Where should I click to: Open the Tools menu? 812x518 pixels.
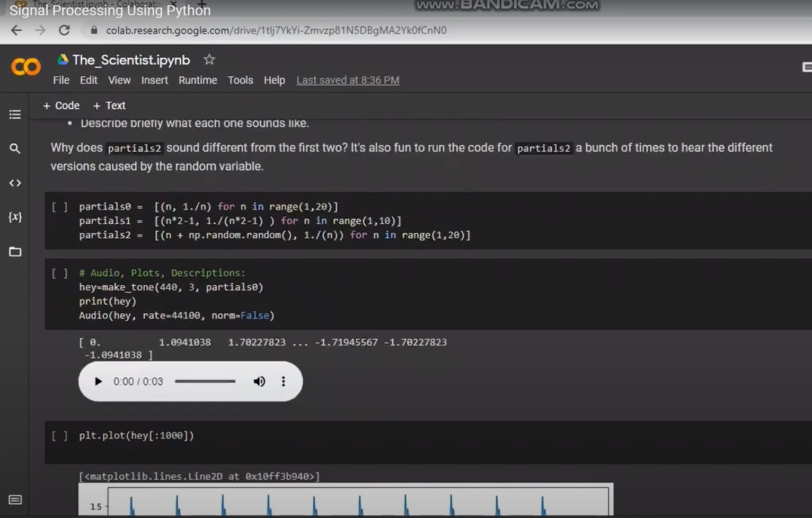coord(240,80)
